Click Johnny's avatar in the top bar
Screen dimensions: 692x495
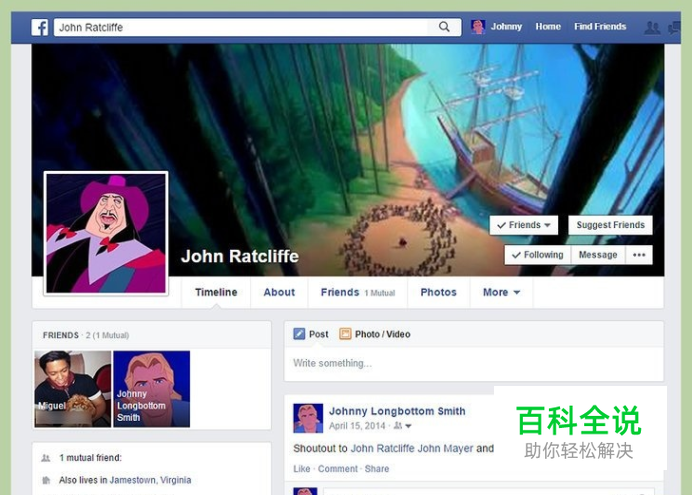pos(478,27)
